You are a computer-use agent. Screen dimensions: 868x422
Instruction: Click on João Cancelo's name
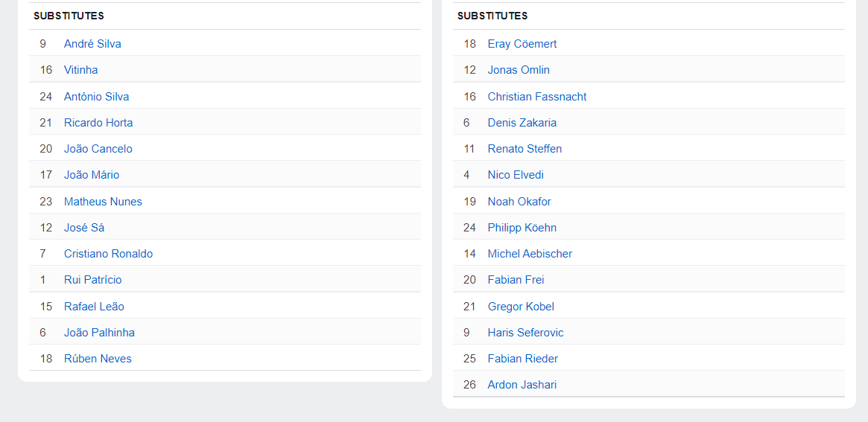tap(98, 149)
